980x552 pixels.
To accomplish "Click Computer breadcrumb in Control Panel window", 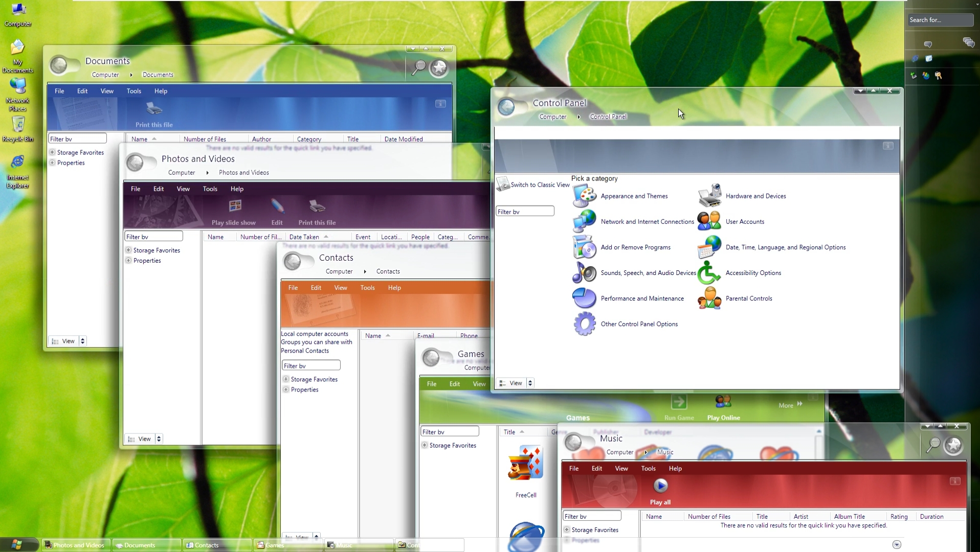I will click(x=553, y=117).
